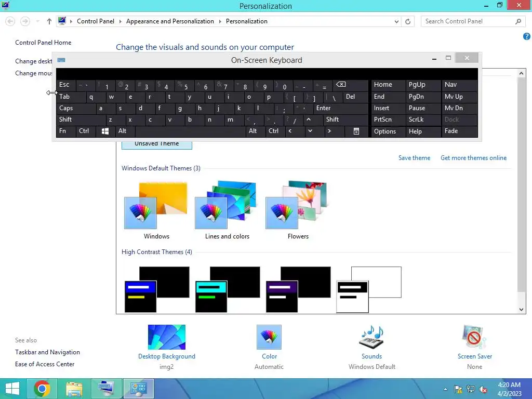Screen dimensions: 532x399
Task: Open Chrome from the taskbar
Action: click(x=42, y=389)
